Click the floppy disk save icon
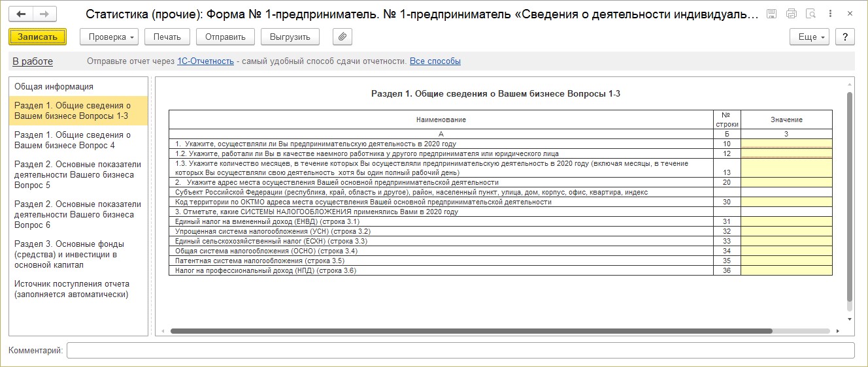The height and width of the screenshot is (367, 868). [772, 14]
